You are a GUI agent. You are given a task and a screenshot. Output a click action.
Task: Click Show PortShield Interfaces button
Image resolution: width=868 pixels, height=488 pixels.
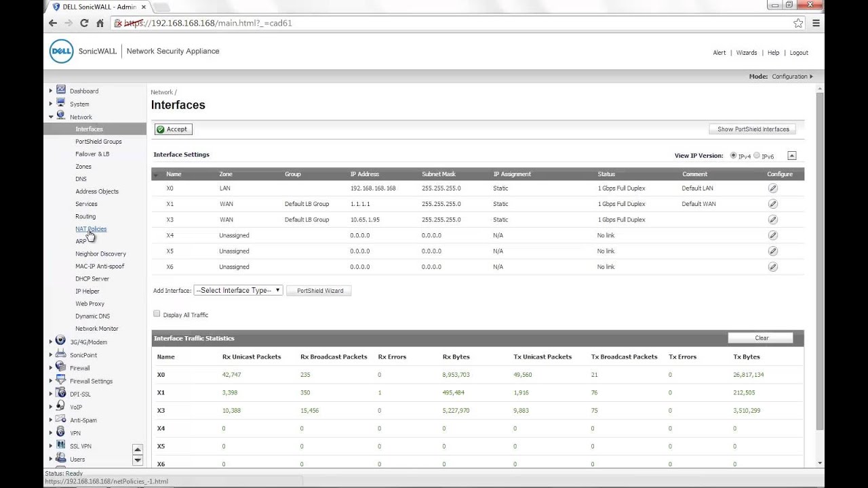coord(753,129)
